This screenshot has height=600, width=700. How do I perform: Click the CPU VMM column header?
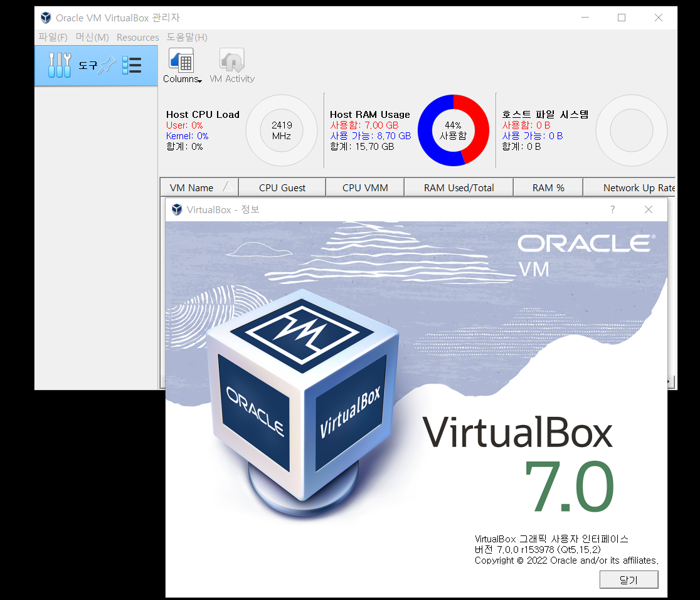tap(364, 187)
